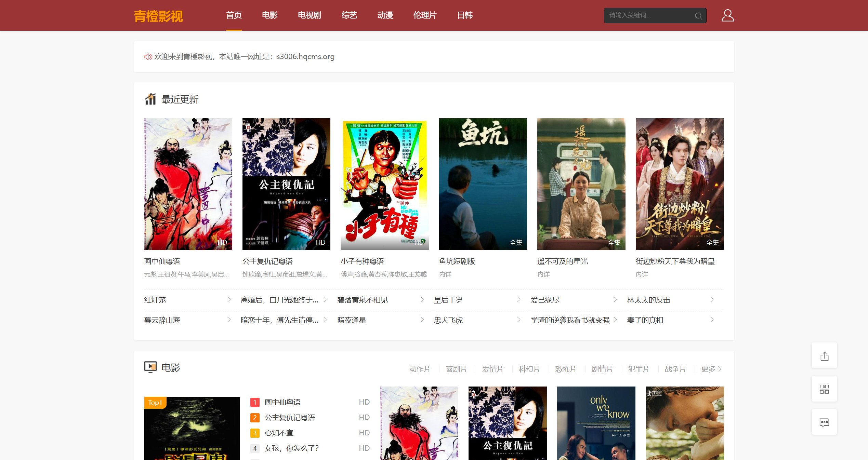This screenshot has height=460, width=868.
Task: Open the 动漫 navigation tab
Action: 385,15
